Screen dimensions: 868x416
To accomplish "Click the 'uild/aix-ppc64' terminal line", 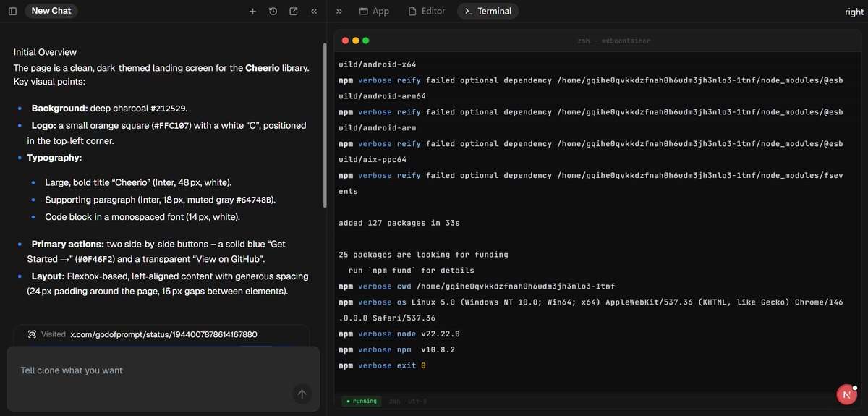I will [x=373, y=159].
